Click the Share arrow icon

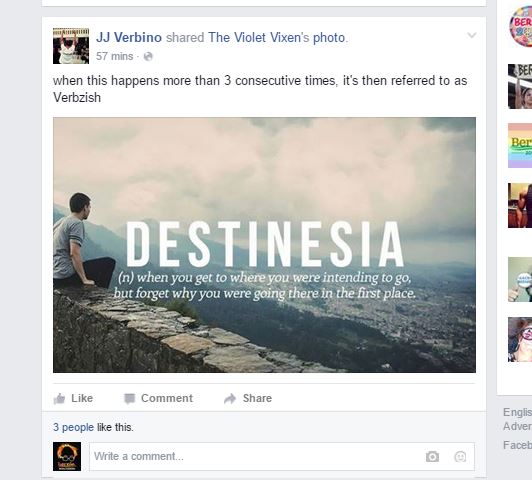(230, 399)
